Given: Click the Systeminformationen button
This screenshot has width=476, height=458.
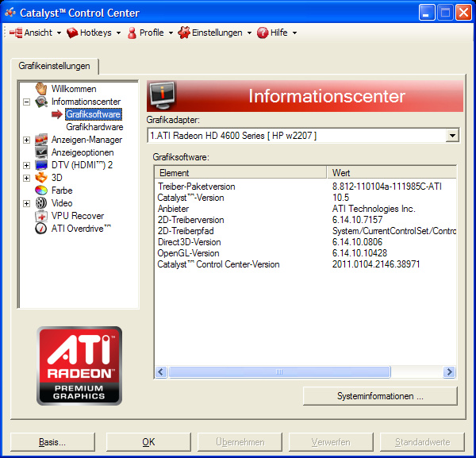Looking at the screenshot, I should pos(380,396).
